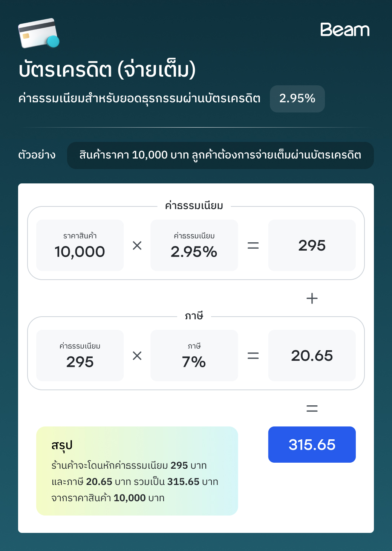The height and width of the screenshot is (551, 392).
Task: Click the product price 10,000 box
Action: (80, 245)
